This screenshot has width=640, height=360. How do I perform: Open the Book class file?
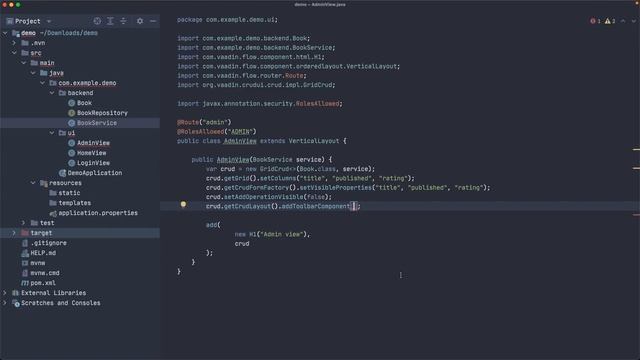pos(84,103)
